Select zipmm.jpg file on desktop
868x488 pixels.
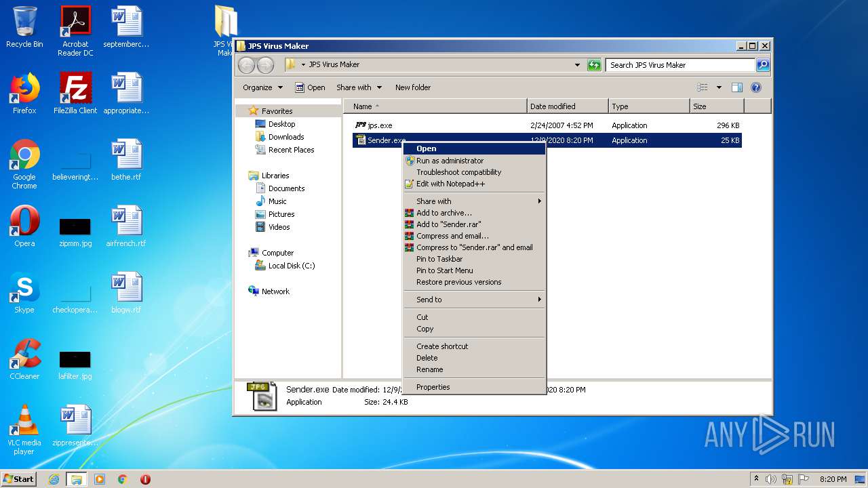75,232
